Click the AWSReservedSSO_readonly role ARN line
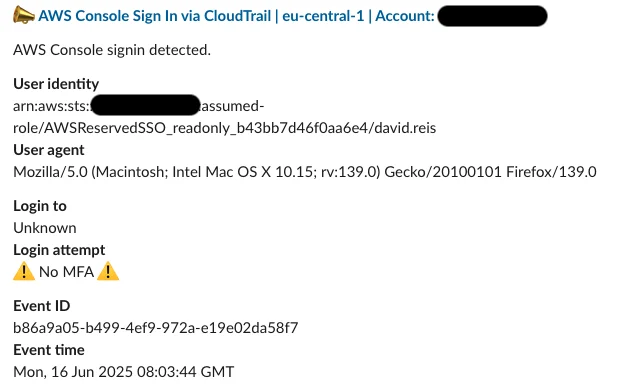The height and width of the screenshot is (390, 628). point(225,128)
